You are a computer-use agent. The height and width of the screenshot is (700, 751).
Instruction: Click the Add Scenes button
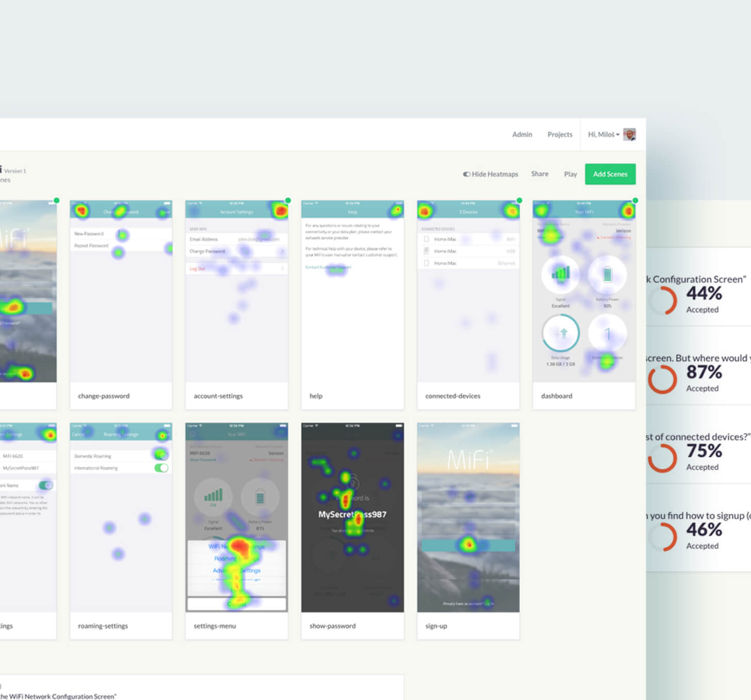610,174
